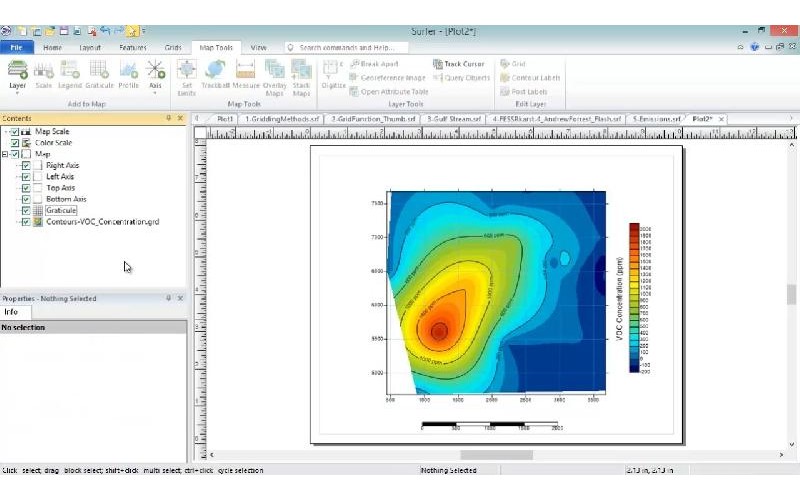800x500 pixels.
Task: Activate the Trackball tool
Action: (215, 75)
